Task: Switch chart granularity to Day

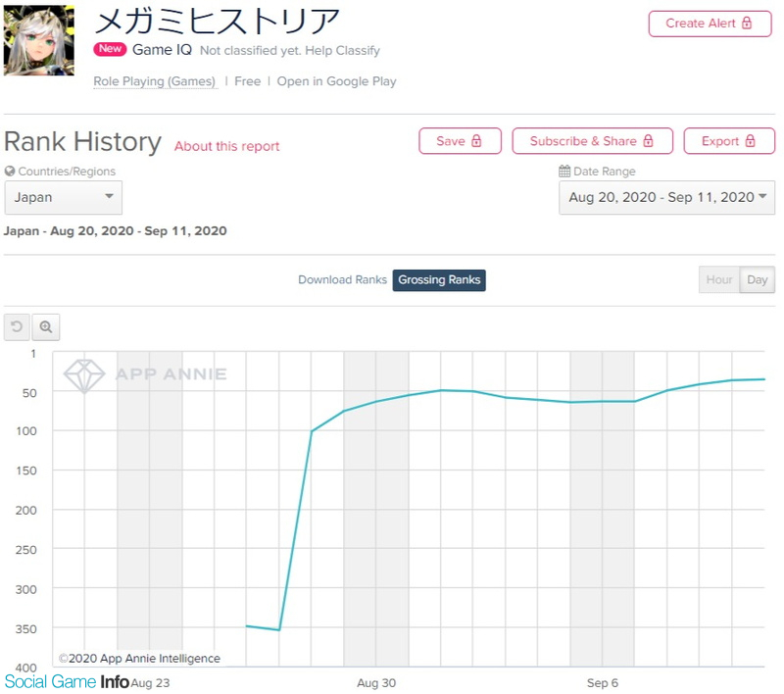Action: [x=757, y=279]
